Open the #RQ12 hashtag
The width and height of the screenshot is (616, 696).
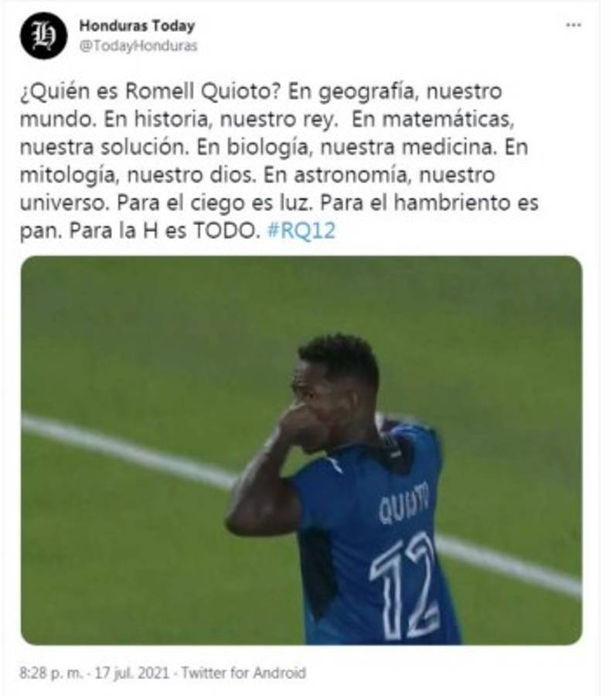(301, 230)
